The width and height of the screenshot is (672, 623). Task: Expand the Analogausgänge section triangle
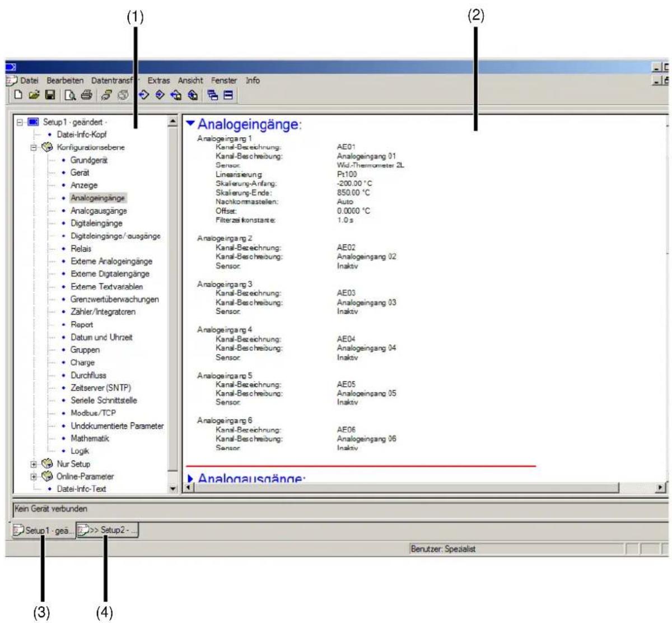(190, 479)
